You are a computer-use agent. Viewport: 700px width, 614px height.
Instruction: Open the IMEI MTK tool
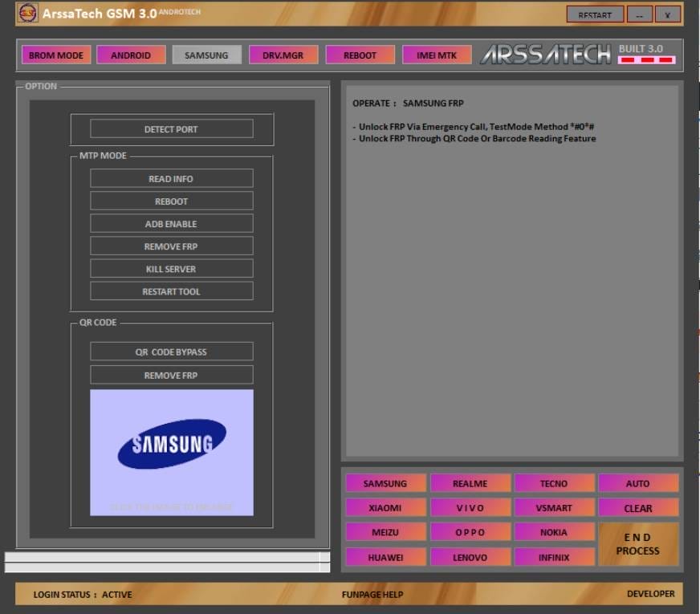pos(437,55)
